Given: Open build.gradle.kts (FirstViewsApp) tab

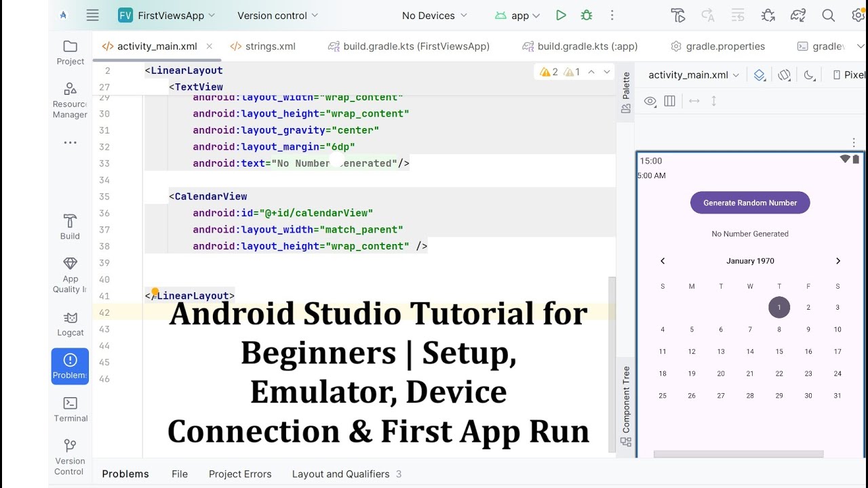Looking at the screenshot, I should tap(408, 46).
